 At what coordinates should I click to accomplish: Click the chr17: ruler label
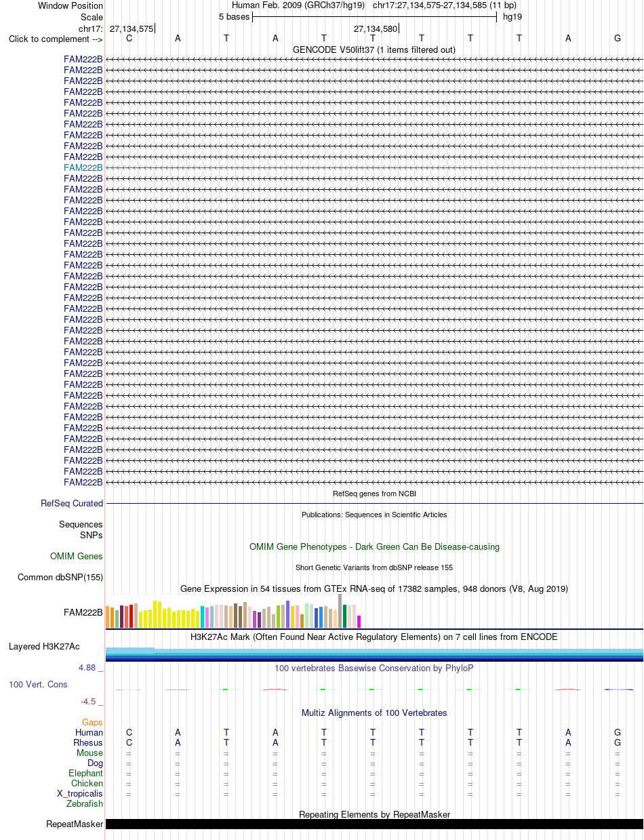pos(91,28)
